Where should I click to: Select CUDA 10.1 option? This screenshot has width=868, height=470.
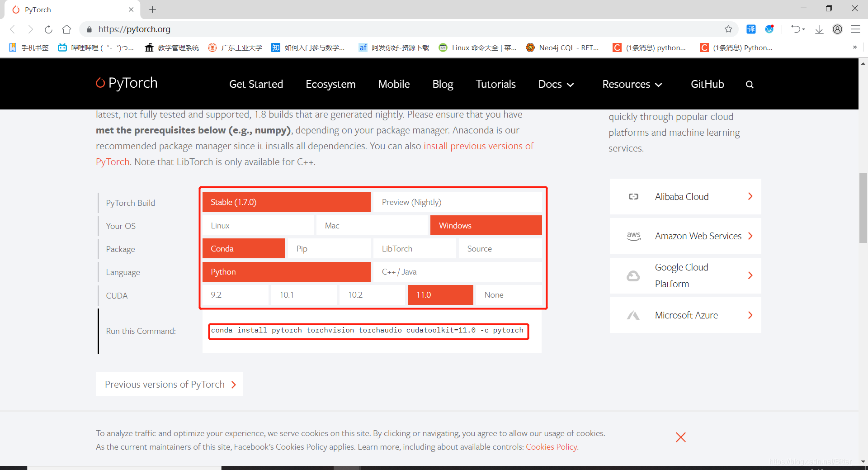tap(304, 295)
